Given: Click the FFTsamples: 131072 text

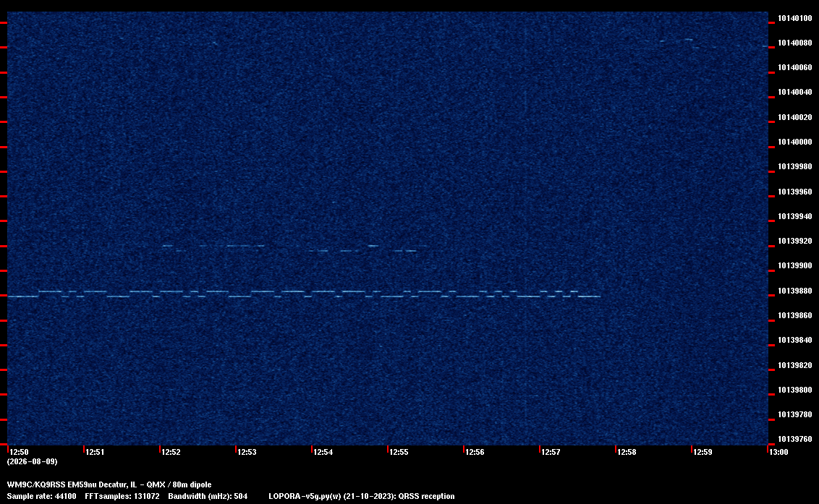Looking at the screenshot, I should [122, 496].
